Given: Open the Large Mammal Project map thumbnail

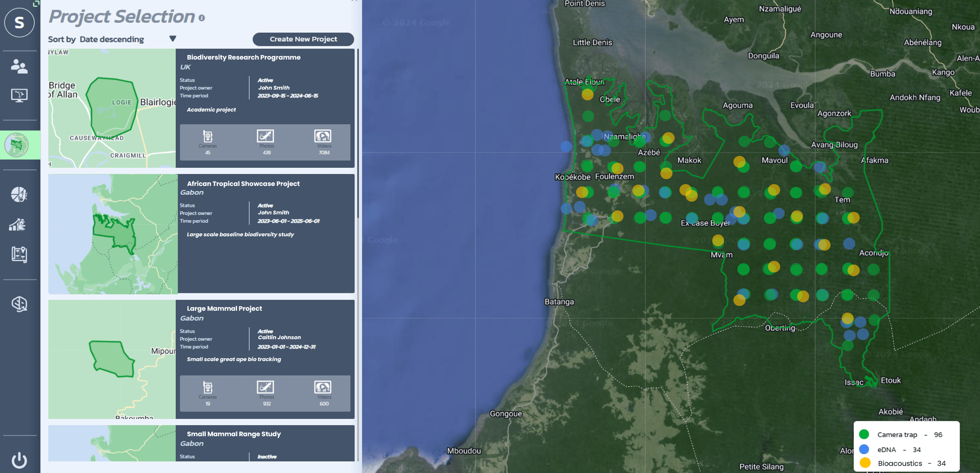Looking at the screenshot, I should pyautogui.click(x=112, y=359).
